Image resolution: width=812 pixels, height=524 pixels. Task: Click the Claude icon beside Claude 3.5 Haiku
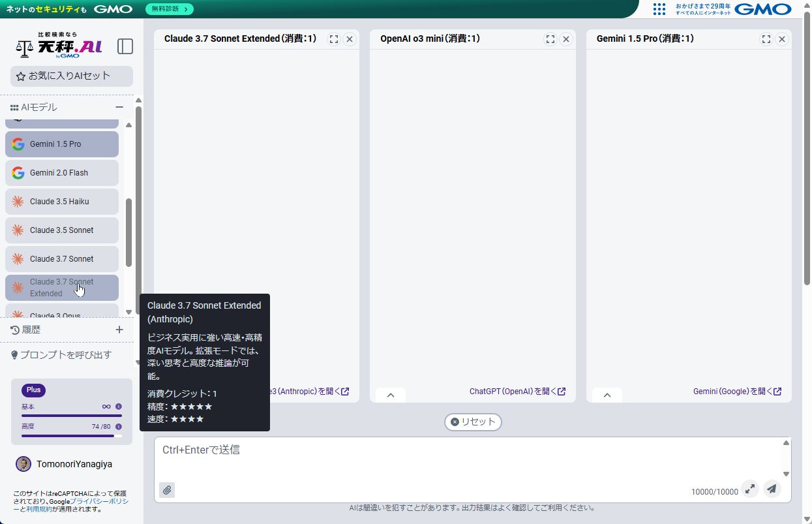click(18, 202)
